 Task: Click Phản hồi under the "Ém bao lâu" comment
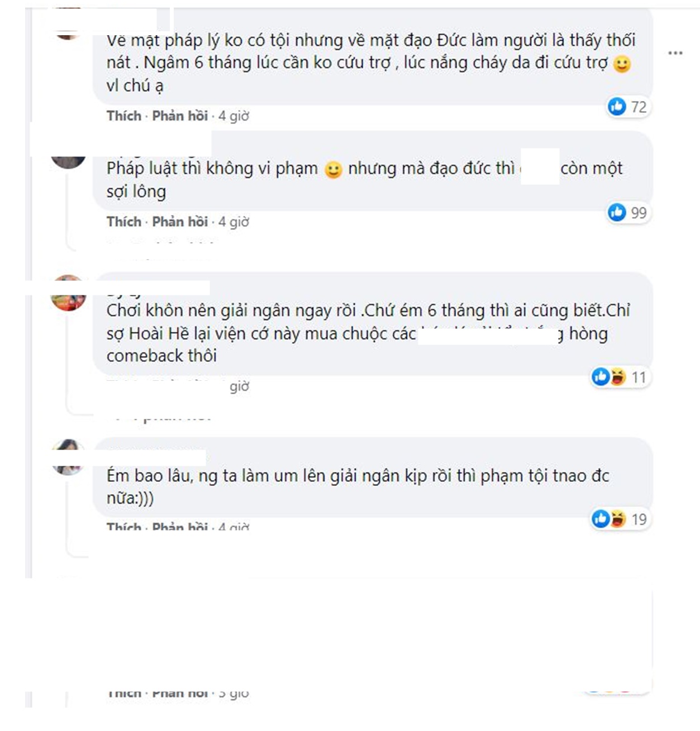pyautogui.click(x=180, y=526)
